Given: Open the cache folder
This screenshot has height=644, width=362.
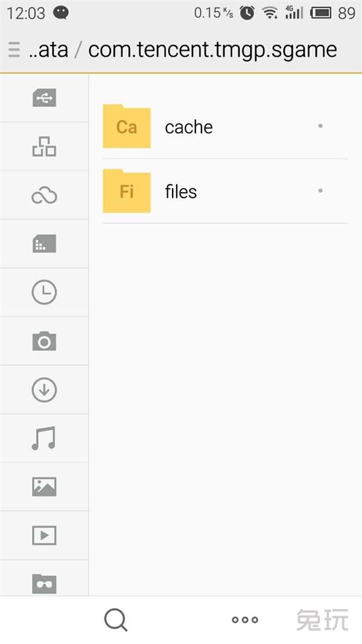Looking at the screenshot, I should (x=224, y=126).
